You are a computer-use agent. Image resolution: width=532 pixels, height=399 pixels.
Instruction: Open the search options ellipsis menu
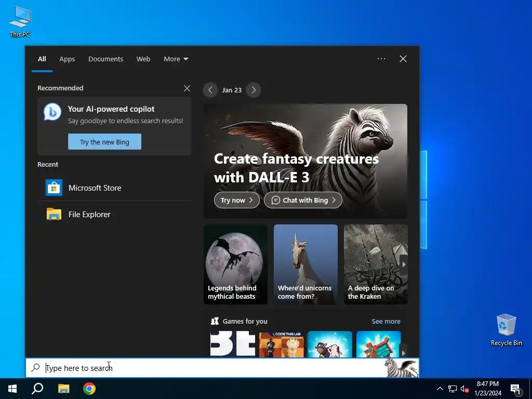[x=381, y=59]
